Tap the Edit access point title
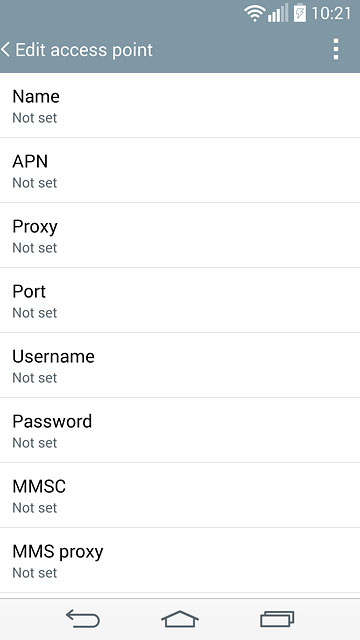Viewport: 360px width, 640px height. [84, 50]
